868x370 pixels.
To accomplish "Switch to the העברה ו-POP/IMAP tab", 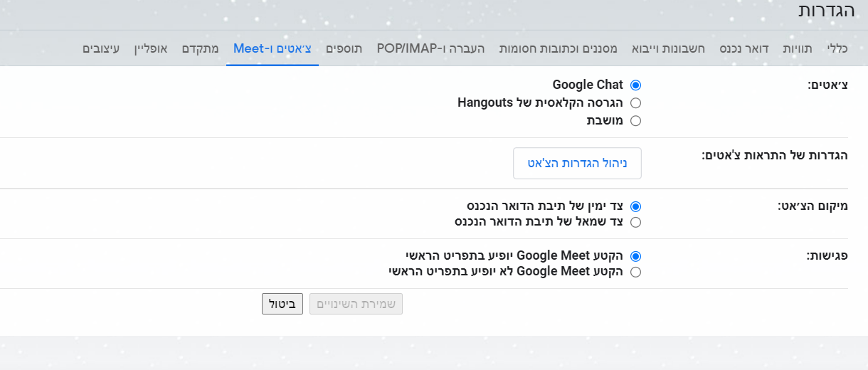I will (x=430, y=48).
